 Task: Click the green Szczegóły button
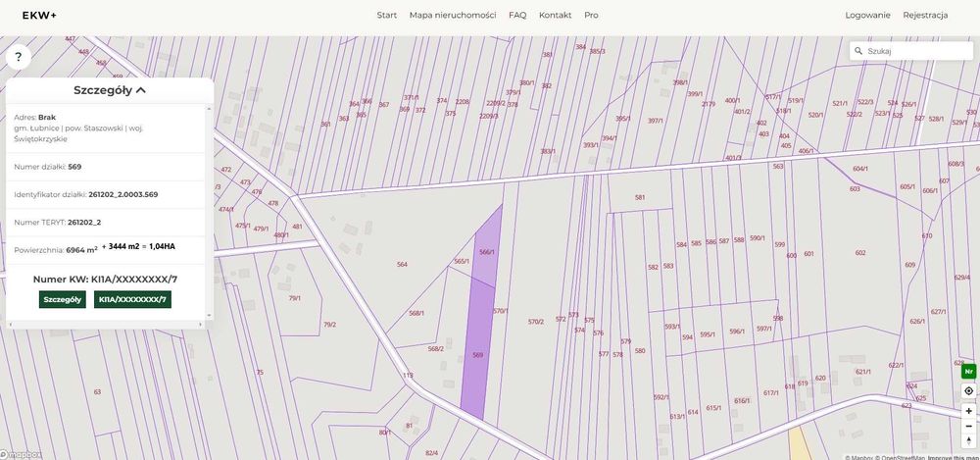click(x=62, y=299)
